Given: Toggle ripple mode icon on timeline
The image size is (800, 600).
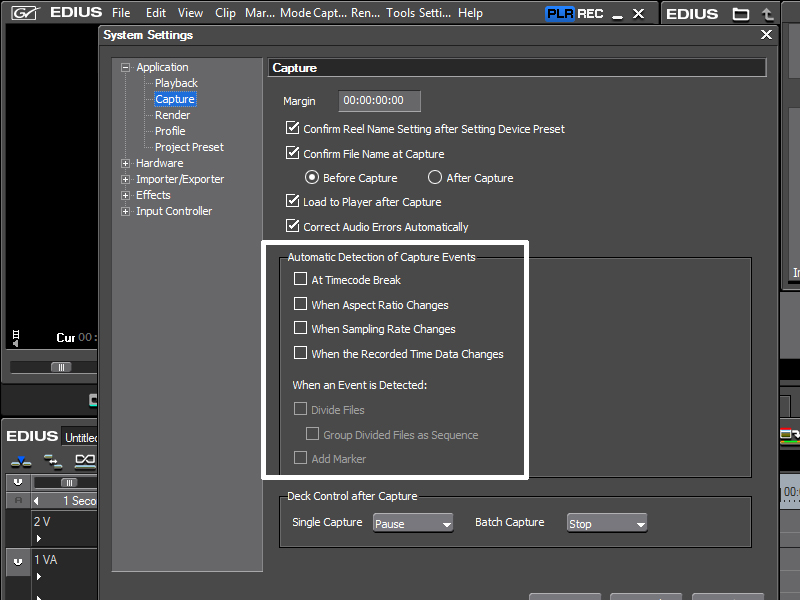Looking at the screenshot, I should point(53,462).
